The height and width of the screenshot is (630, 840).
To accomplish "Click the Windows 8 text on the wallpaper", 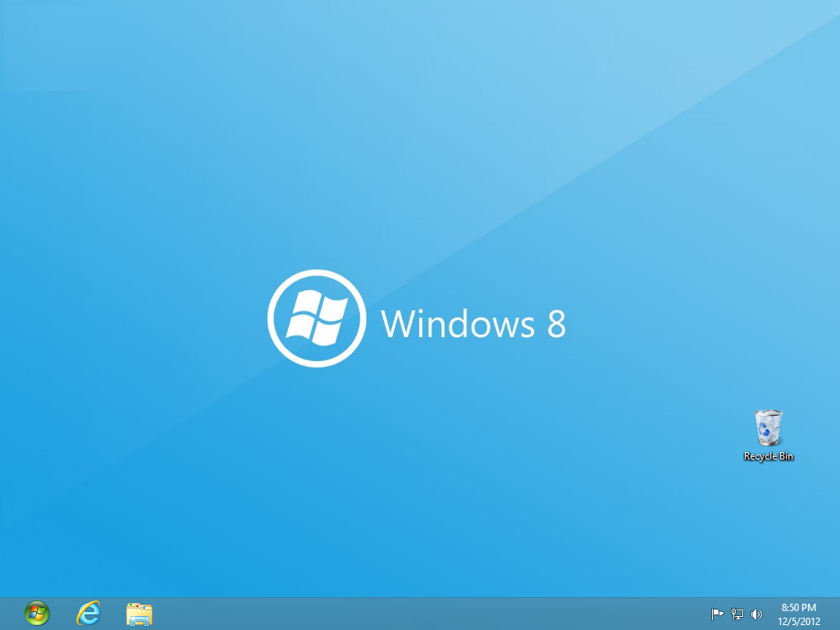I will pyautogui.click(x=474, y=325).
